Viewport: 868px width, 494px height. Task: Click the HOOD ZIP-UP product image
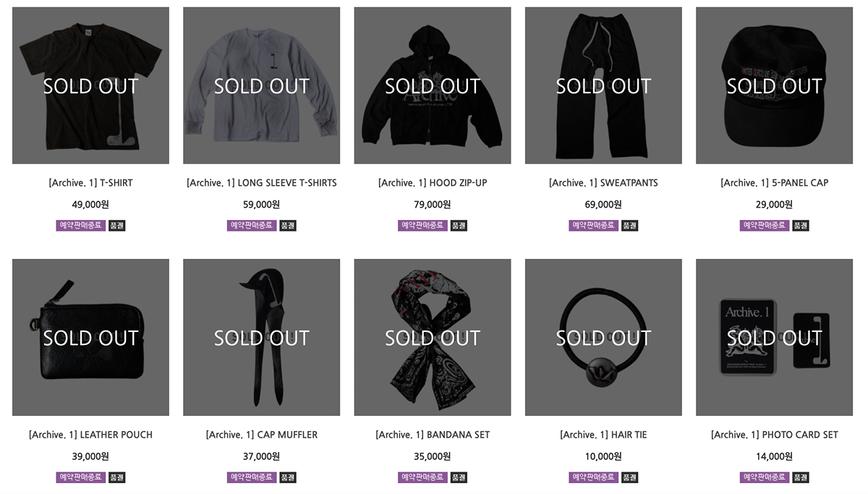pyautogui.click(x=433, y=85)
